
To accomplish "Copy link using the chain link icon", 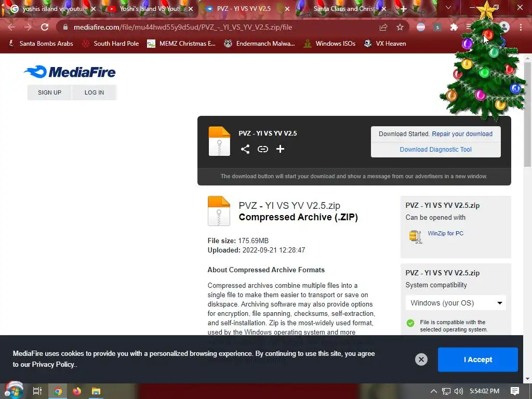I will (262, 149).
